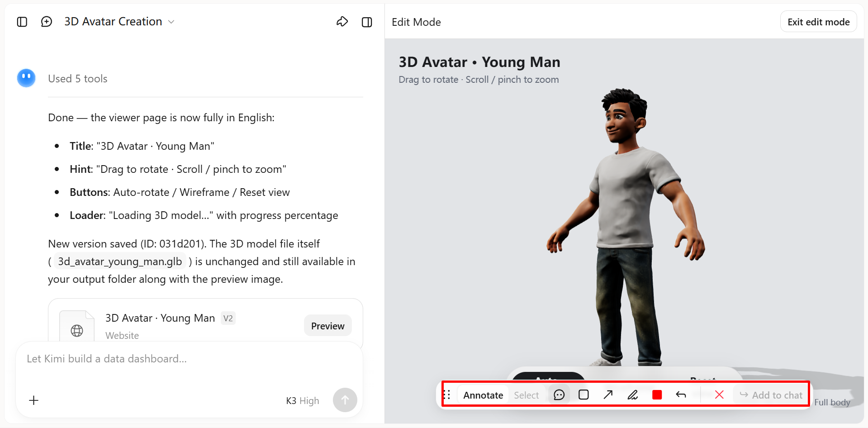The width and height of the screenshot is (868, 428).
Task: Select the comment bubble annotation tool
Action: coord(559,395)
